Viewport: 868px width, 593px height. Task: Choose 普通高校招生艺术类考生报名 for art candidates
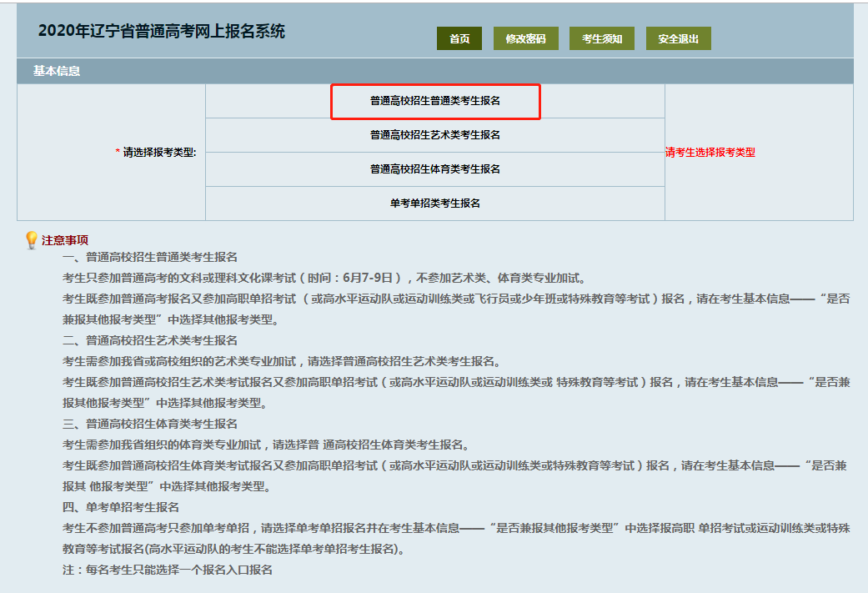[434, 134]
